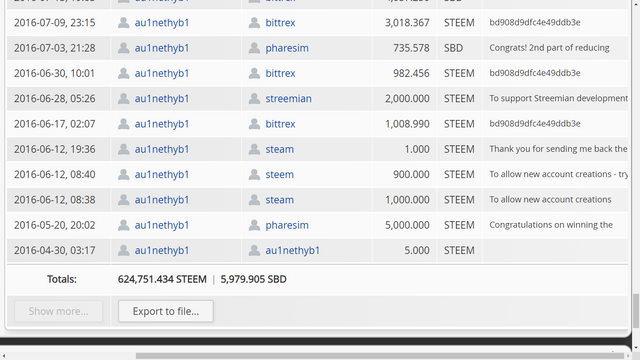Open au1nethyb1 sender in 2016-06-12 08:40 row
Image resolution: width=640 pixels, height=360 pixels.
pos(162,175)
